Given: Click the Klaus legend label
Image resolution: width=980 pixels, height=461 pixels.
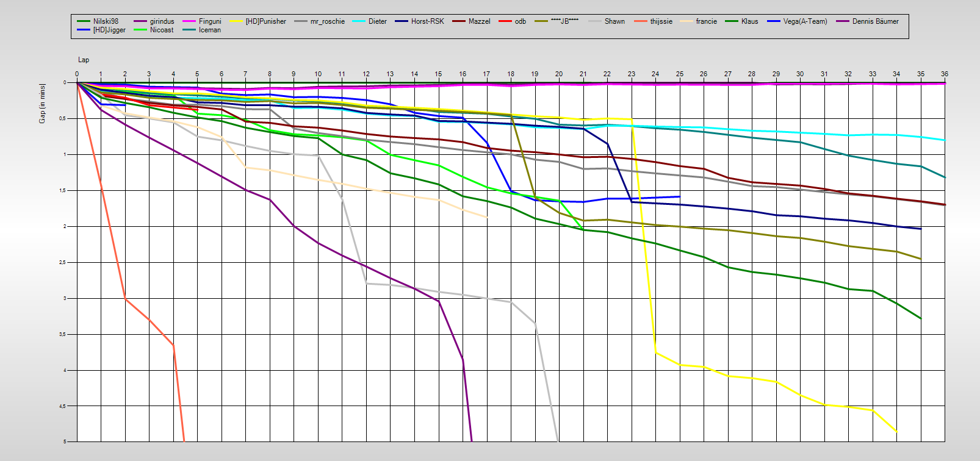Looking at the screenshot, I should 749,21.
